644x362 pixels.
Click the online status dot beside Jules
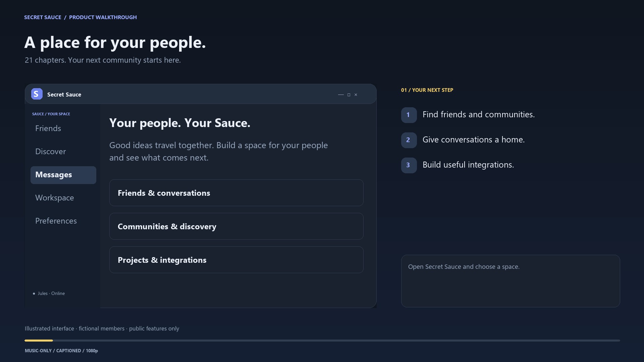[x=34, y=294]
